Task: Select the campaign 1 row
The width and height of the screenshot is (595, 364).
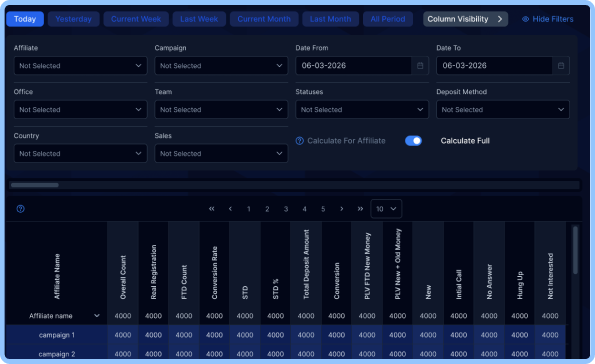Action: 286,335
